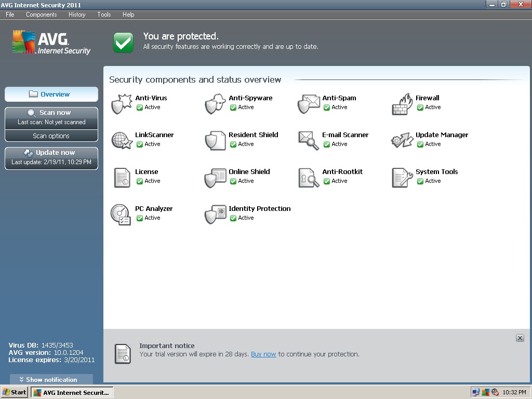The height and width of the screenshot is (399, 532).
Task: Open the Resident Shield icon
Action: click(215, 140)
